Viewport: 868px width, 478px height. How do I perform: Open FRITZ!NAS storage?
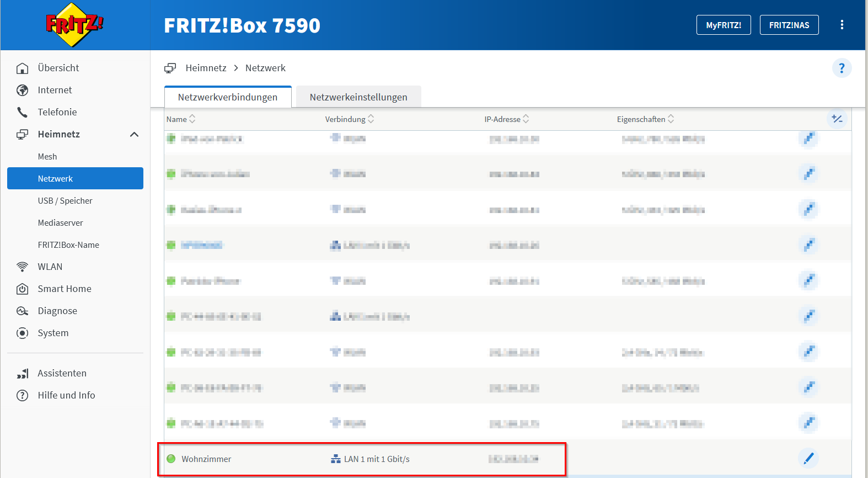pos(789,25)
